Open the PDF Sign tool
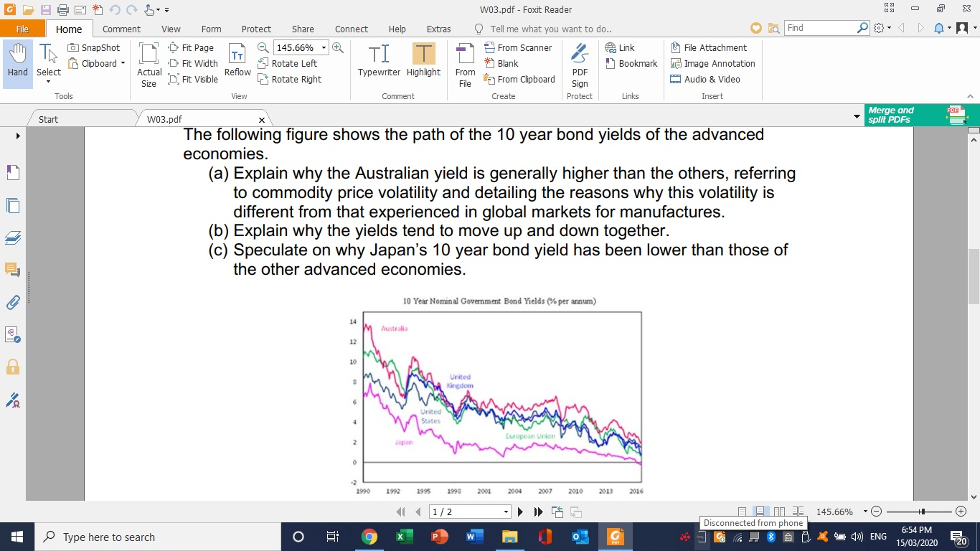The width and height of the screenshot is (980, 551). pyautogui.click(x=579, y=61)
